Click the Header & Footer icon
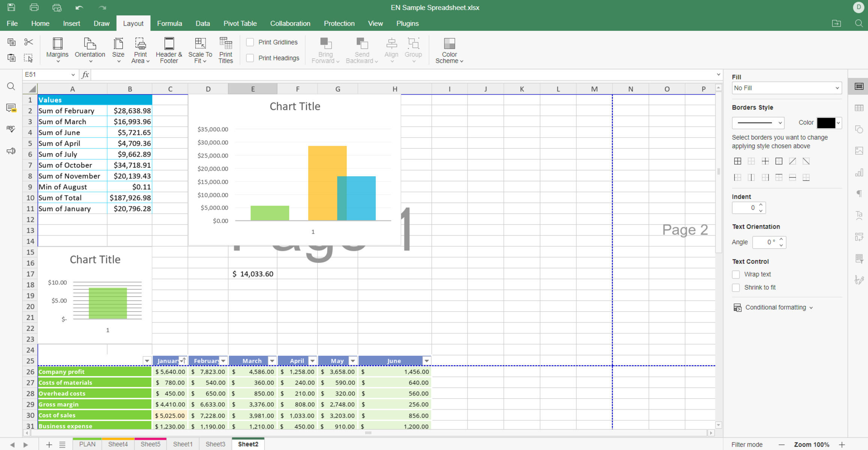 (x=169, y=51)
